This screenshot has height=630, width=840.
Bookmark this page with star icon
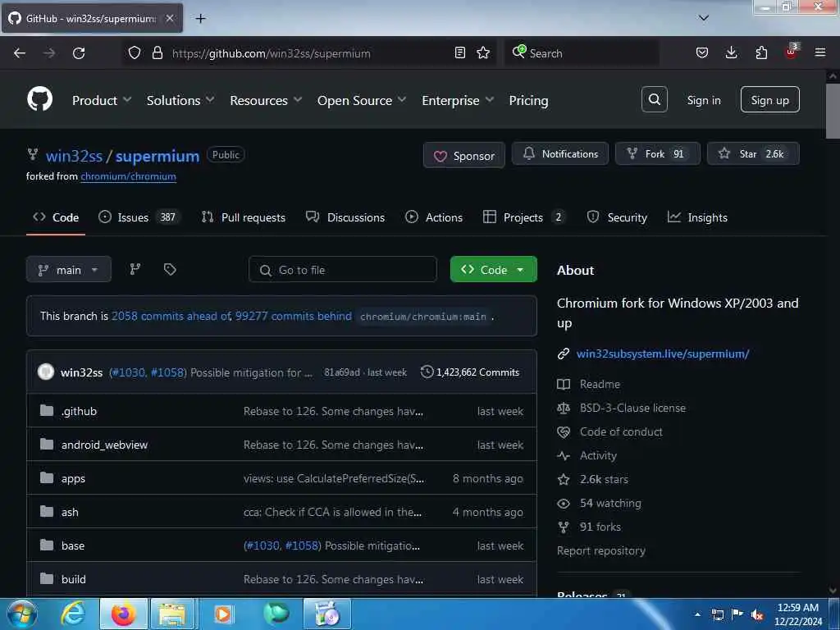point(483,52)
